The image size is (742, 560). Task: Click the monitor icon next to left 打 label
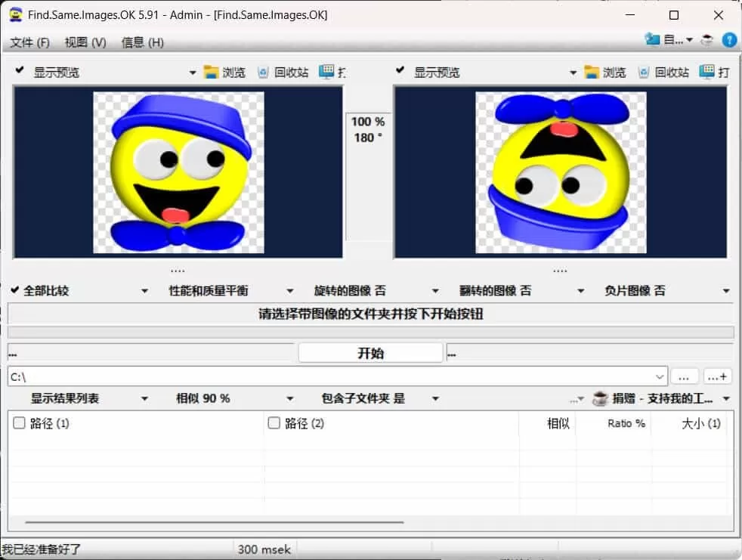pyautogui.click(x=328, y=72)
